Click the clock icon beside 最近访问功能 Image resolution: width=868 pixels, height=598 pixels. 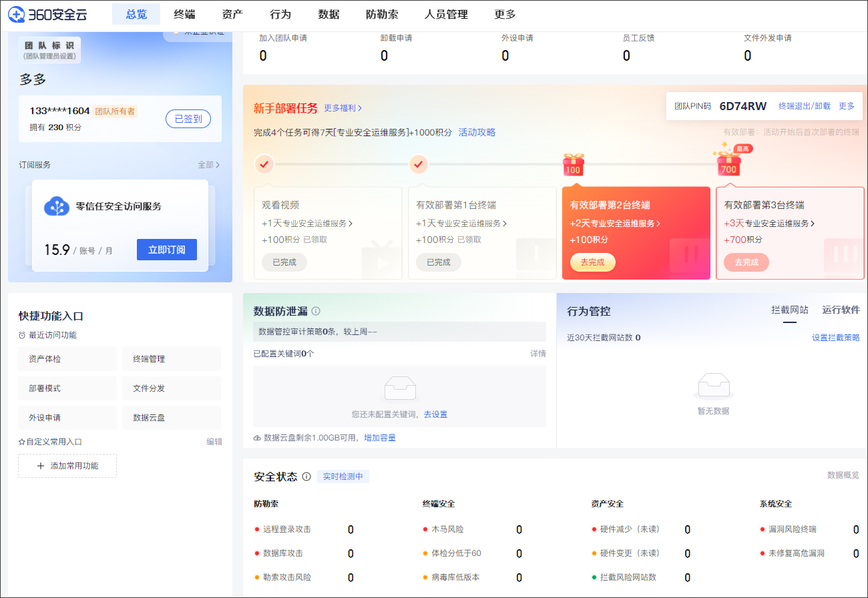22,335
